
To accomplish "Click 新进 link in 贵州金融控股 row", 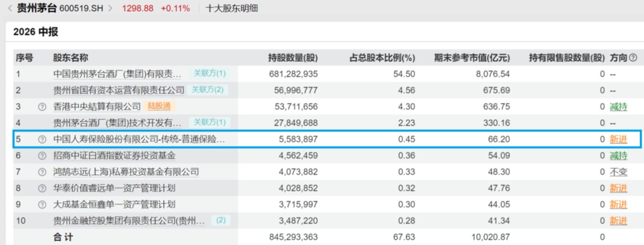I will coord(618,221).
